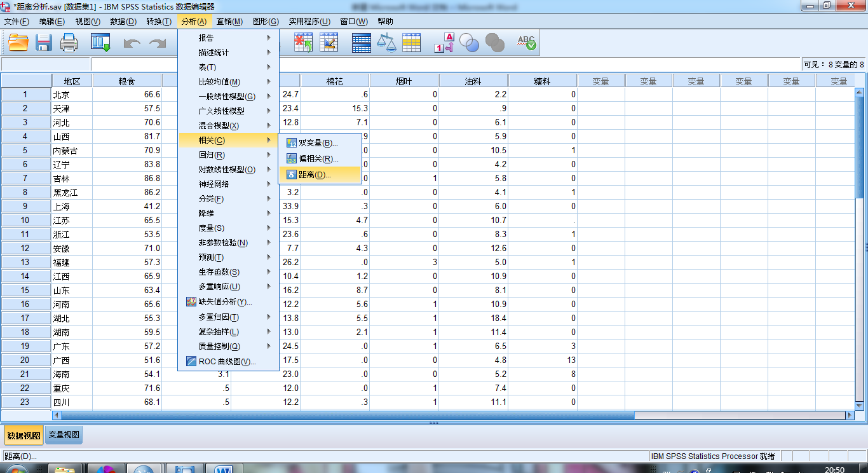Viewport: 868px width, 473px height.
Task: Click the Insert Variable toolbar icon
Action: (329, 43)
